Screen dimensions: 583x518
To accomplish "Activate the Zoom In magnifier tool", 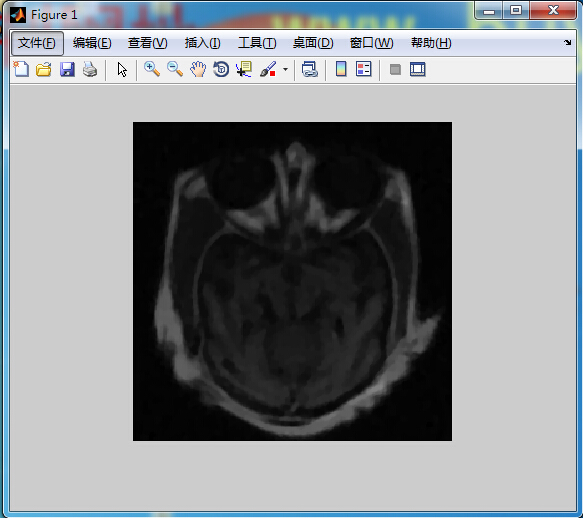I will [x=152, y=69].
